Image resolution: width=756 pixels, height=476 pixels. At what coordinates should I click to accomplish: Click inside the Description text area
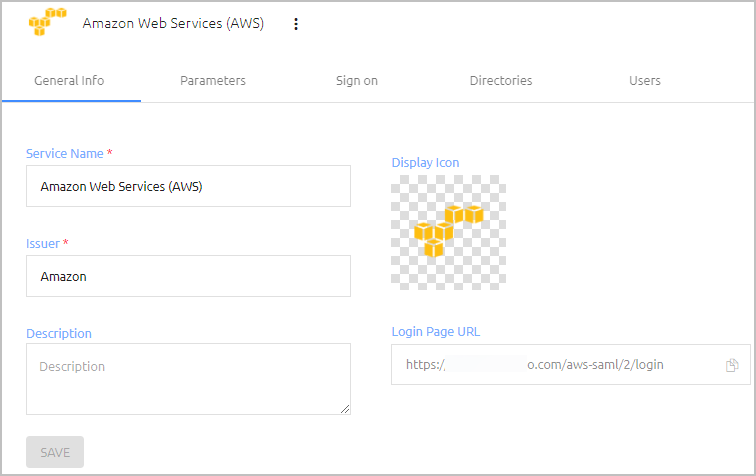click(x=189, y=379)
